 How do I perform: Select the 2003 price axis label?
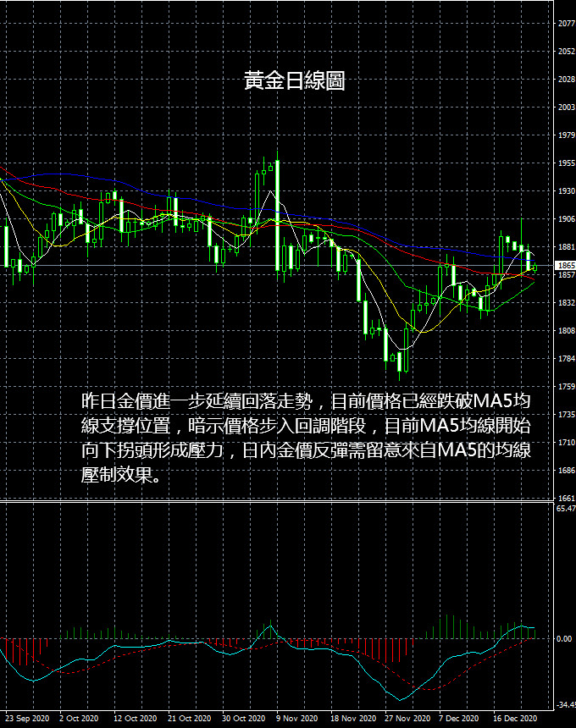pyautogui.click(x=566, y=108)
